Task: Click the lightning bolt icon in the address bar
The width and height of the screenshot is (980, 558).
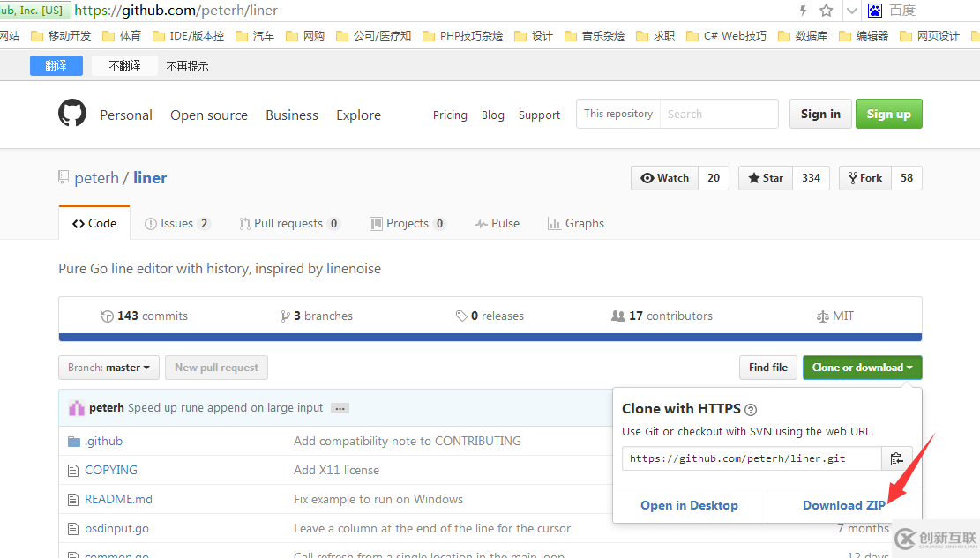Action: 803,11
